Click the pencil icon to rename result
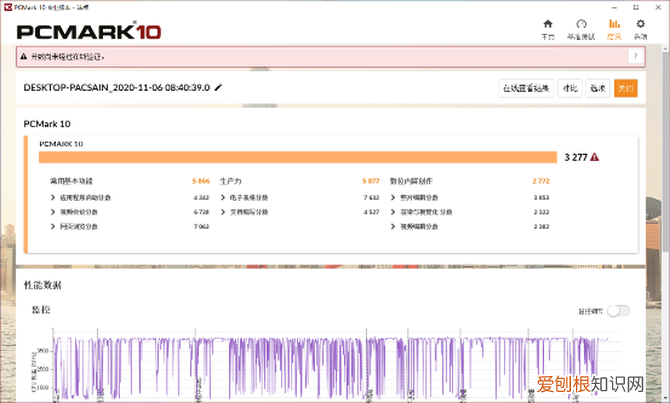 [219, 87]
